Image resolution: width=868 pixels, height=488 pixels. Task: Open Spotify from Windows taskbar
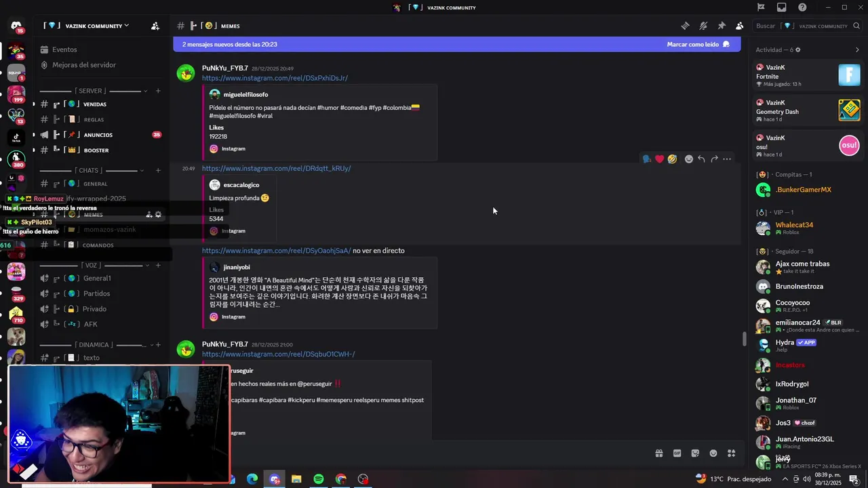319,479
